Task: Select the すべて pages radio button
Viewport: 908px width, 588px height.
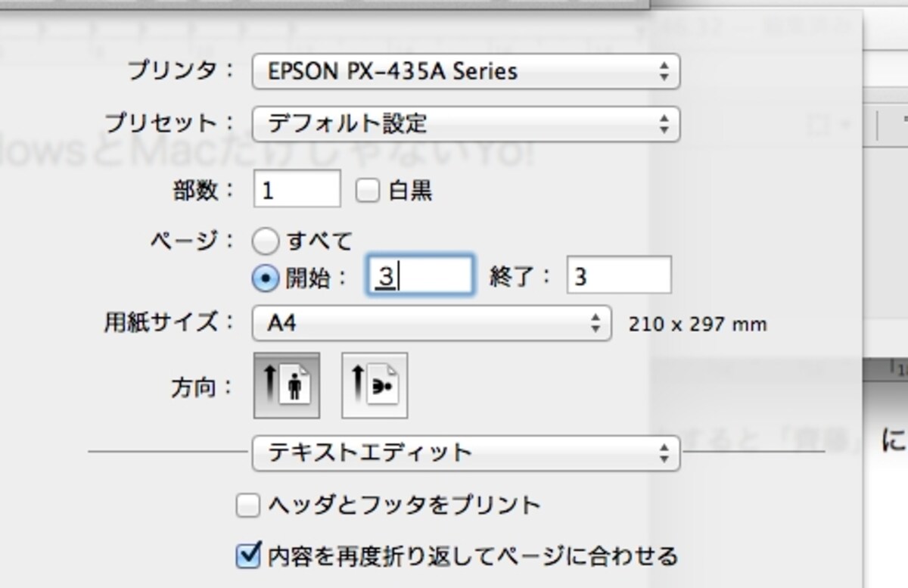Action: [266, 241]
